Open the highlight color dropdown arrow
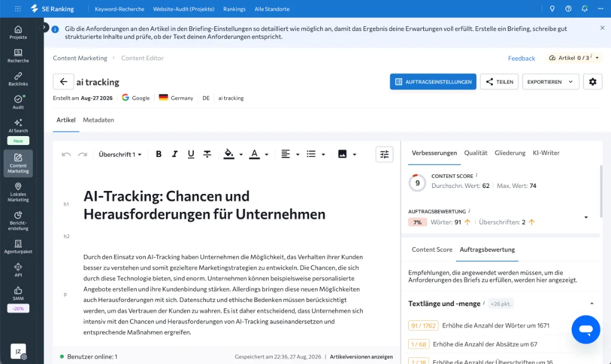This screenshot has height=364, width=611. click(241, 155)
